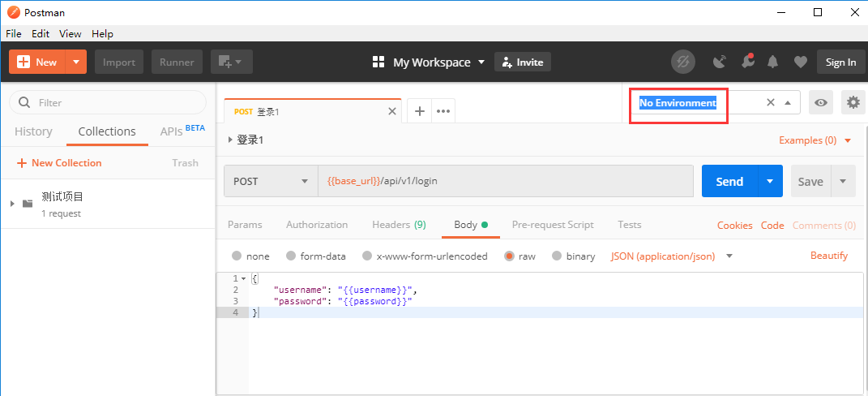Open the new window/tab layout icon button
The height and width of the screenshot is (396, 868).
(232, 62)
